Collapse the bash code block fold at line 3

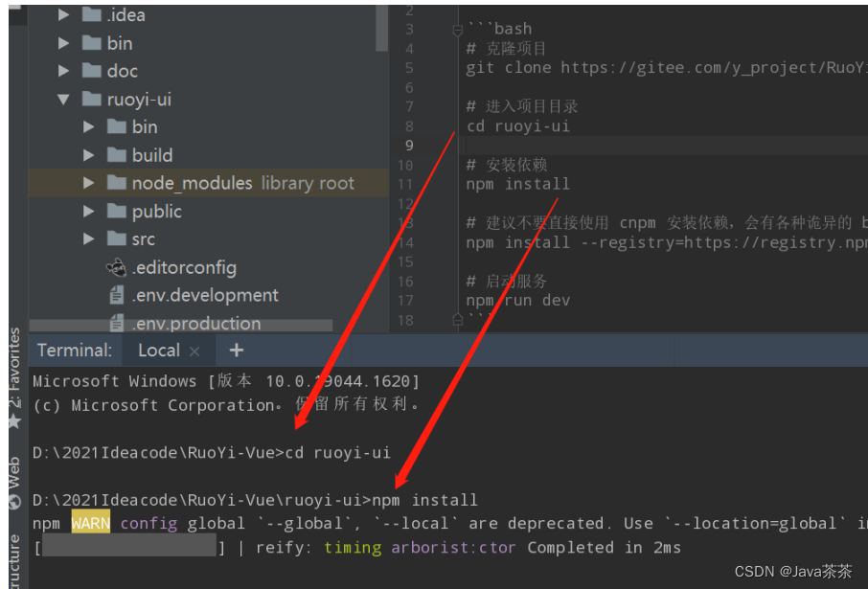(457, 29)
